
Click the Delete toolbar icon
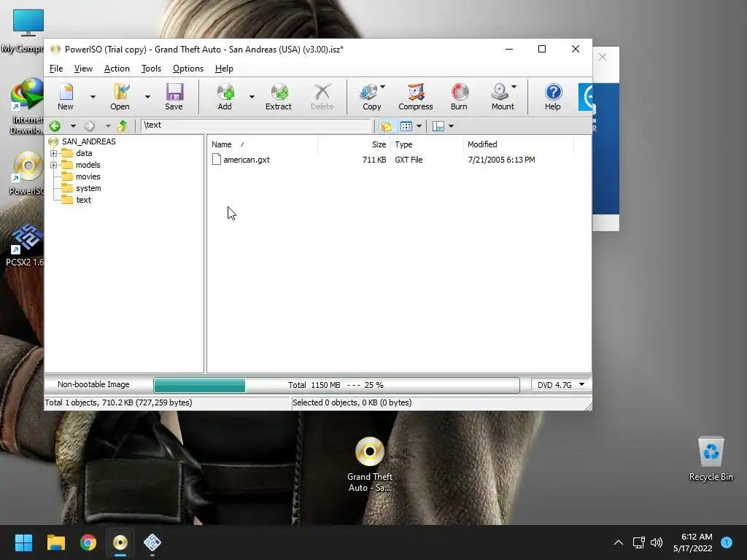322,97
